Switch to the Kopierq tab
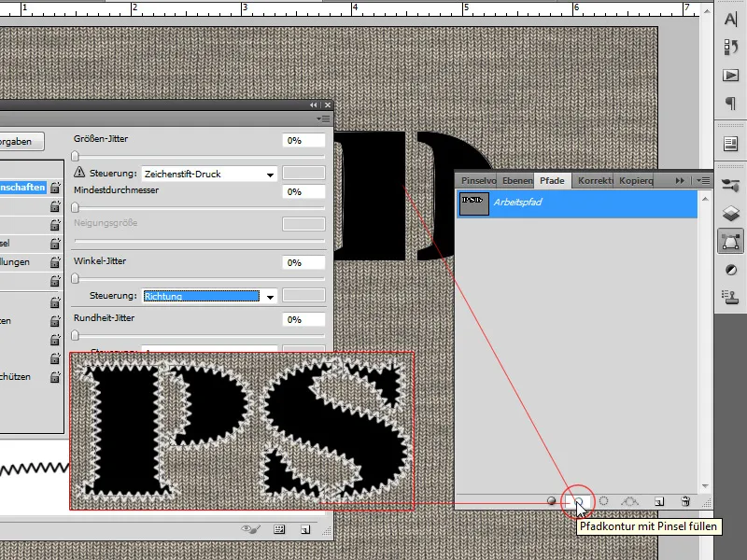Image resolution: width=747 pixels, height=560 pixels. tap(636, 181)
